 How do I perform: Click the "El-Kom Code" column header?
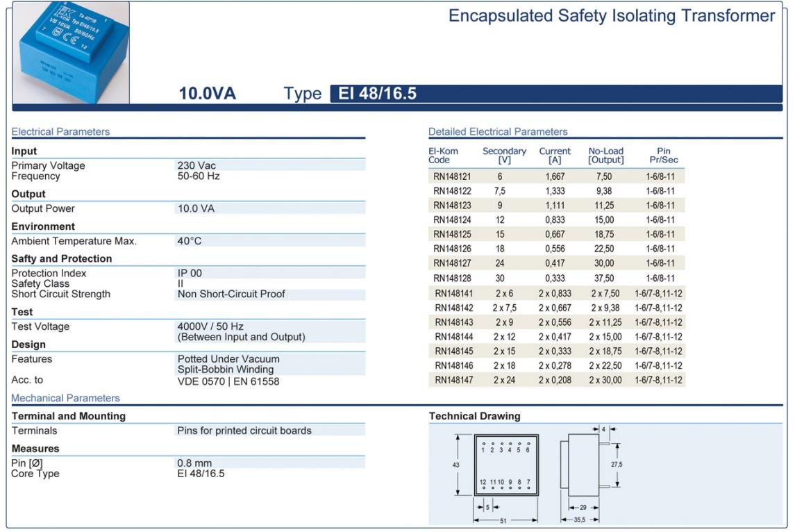click(444, 156)
